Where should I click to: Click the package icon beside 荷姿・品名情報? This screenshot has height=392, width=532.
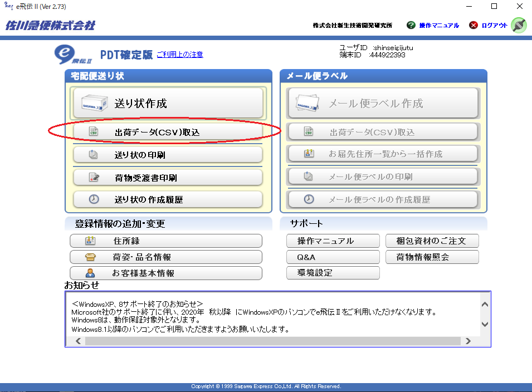click(90, 257)
